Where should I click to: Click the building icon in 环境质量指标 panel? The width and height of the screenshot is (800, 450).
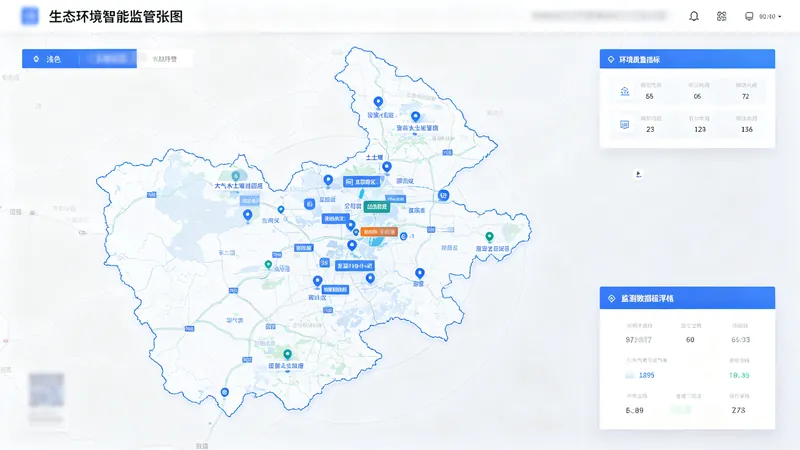click(624, 91)
